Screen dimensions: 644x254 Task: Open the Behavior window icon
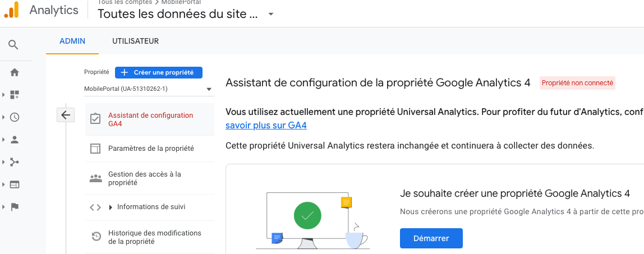pyautogui.click(x=15, y=184)
